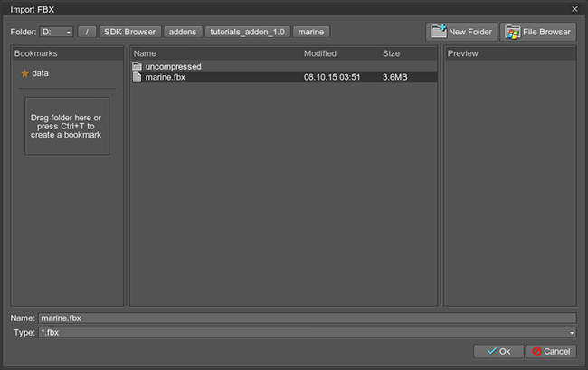Go to SDK Browser path segment

click(130, 33)
